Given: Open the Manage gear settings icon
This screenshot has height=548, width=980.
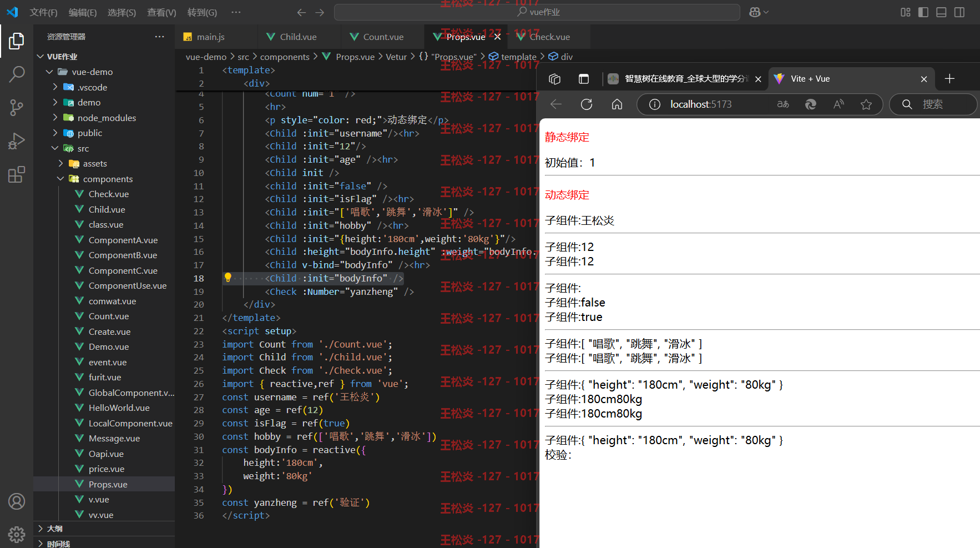Looking at the screenshot, I should point(17,534).
